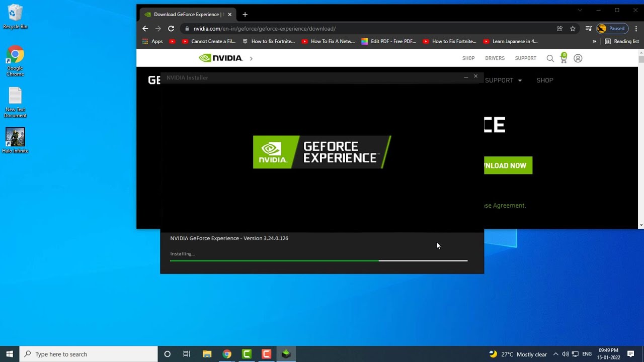Viewport: 644px width, 362px height.
Task: Open Google Chrome desktop shortcut
Action: coord(15,62)
